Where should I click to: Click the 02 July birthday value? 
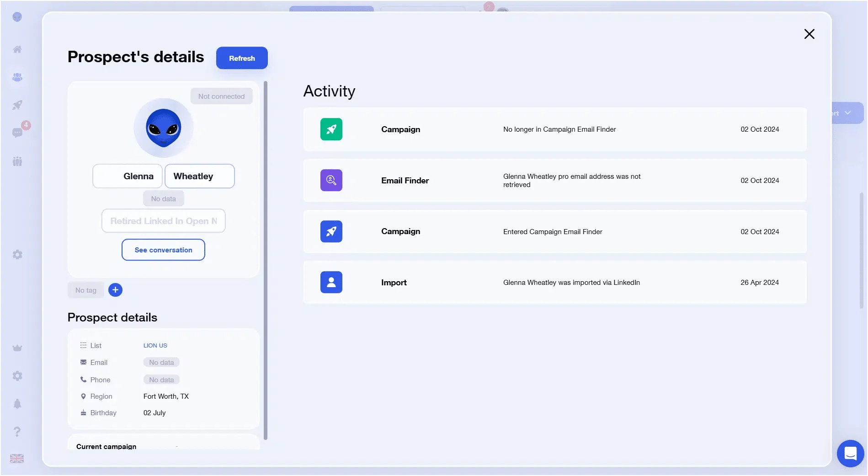point(154,413)
